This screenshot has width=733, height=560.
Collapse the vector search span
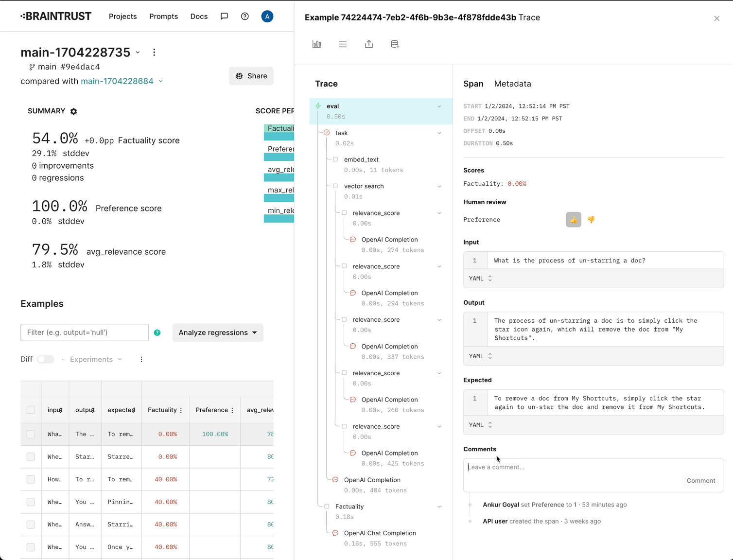click(x=439, y=186)
